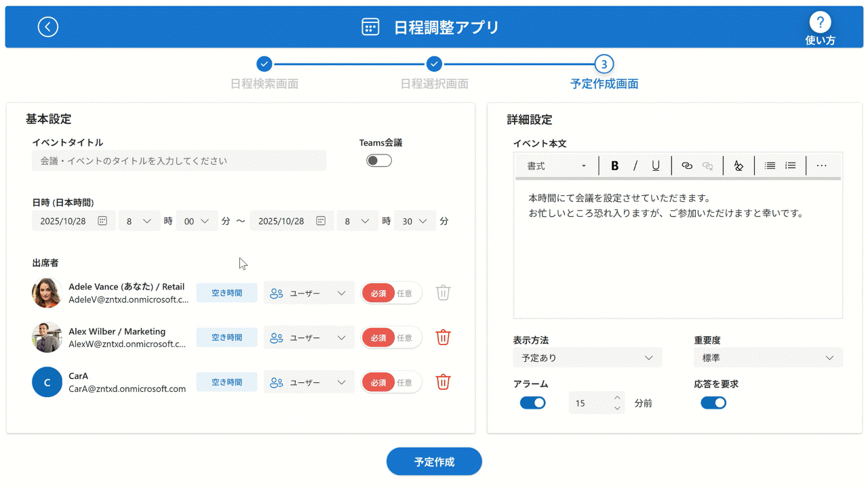Add a bulleted list in editor
This screenshot has height=488, width=868.
(770, 166)
